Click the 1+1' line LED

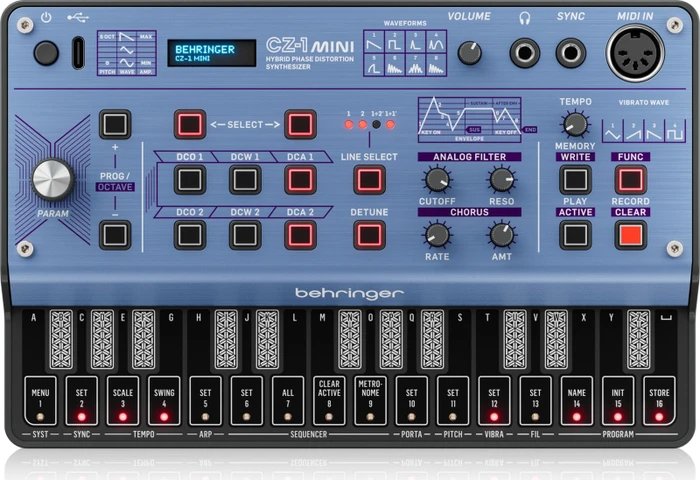[390, 125]
